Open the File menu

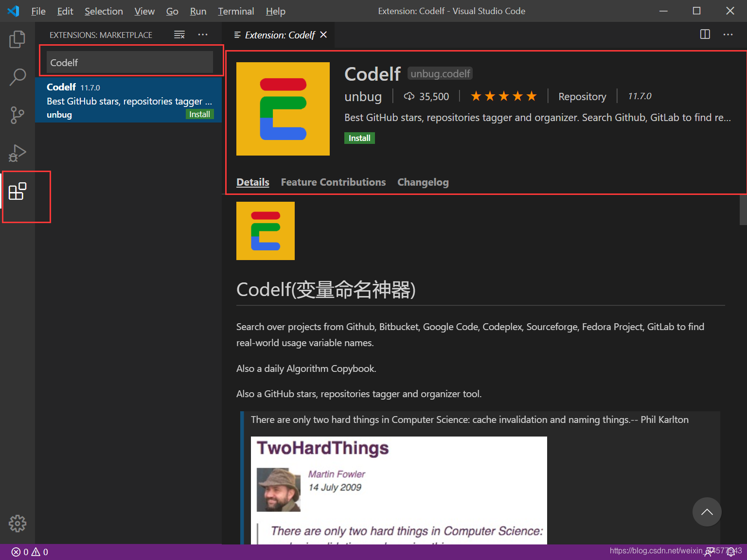coord(38,11)
